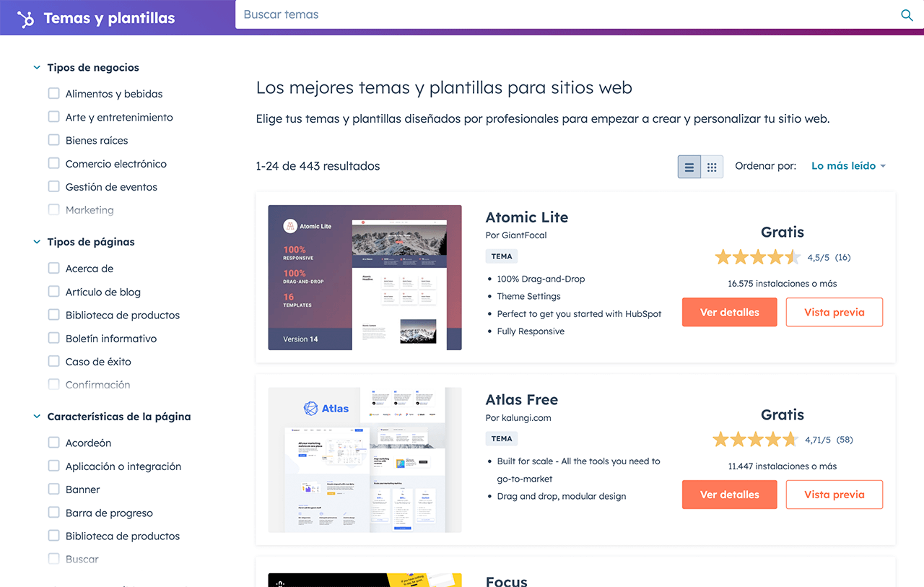The width and height of the screenshot is (924, 587).
Task: Check the Buscar feature checkbox
Action: 53,559
